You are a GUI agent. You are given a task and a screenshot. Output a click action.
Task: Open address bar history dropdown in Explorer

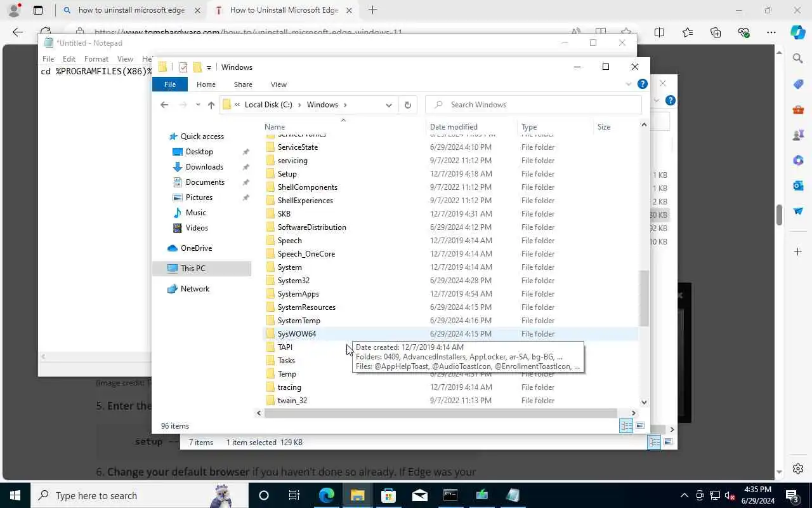[x=389, y=105]
